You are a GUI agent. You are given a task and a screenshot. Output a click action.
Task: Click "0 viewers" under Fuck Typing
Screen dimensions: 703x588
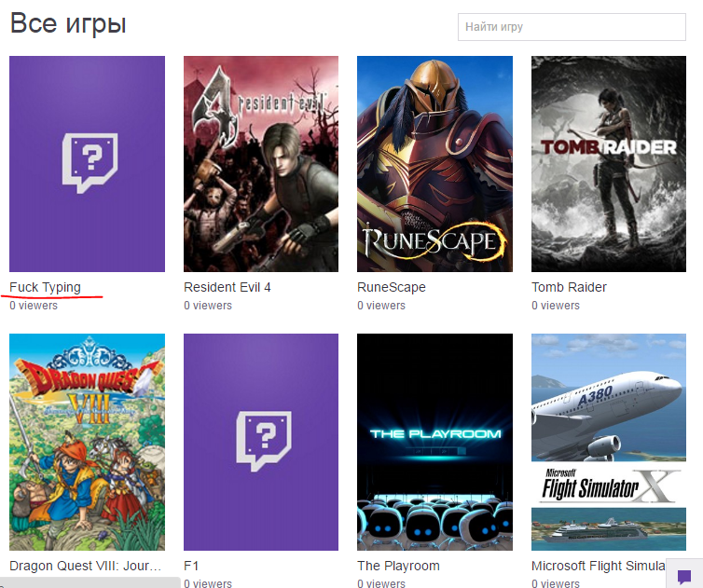[34, 306]
